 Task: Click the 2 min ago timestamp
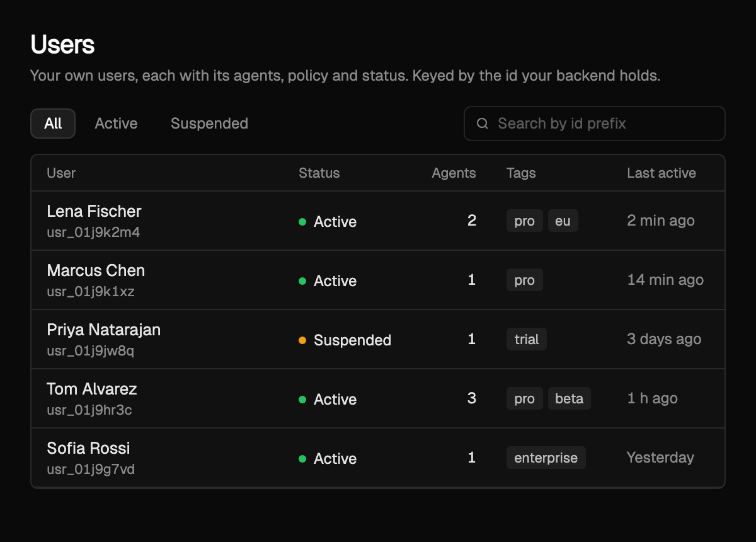[661, 221]
